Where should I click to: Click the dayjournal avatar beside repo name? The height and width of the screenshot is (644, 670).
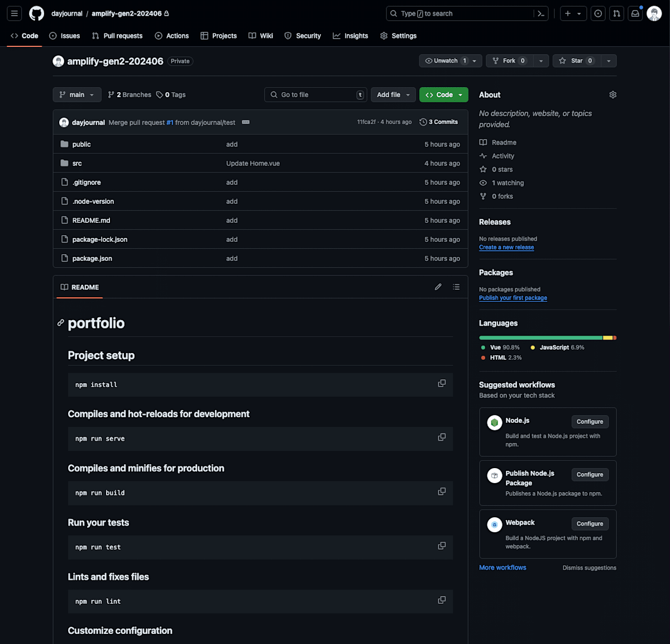point(58,61)
